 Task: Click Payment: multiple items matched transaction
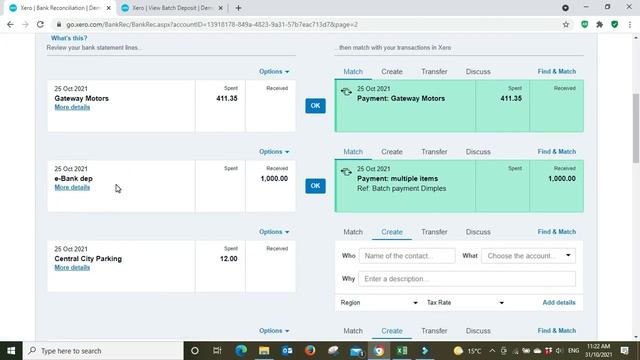coord(459,186)
